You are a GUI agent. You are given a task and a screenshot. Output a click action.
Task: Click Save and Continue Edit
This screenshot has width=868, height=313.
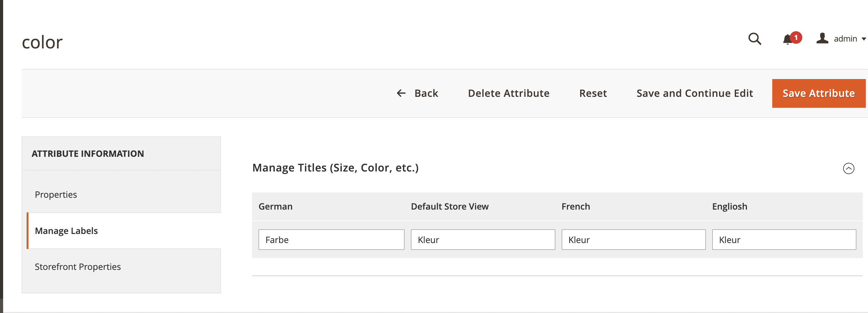coord(694,93)
